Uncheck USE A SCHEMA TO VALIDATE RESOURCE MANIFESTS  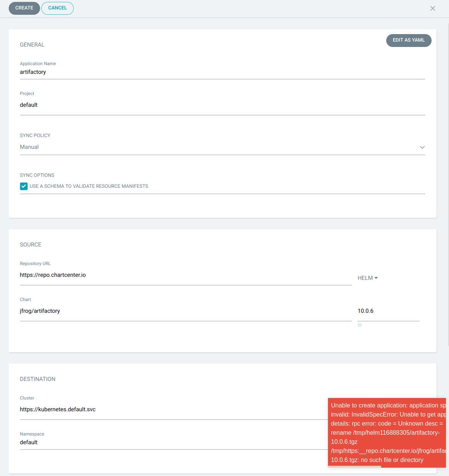coord(24,186)
